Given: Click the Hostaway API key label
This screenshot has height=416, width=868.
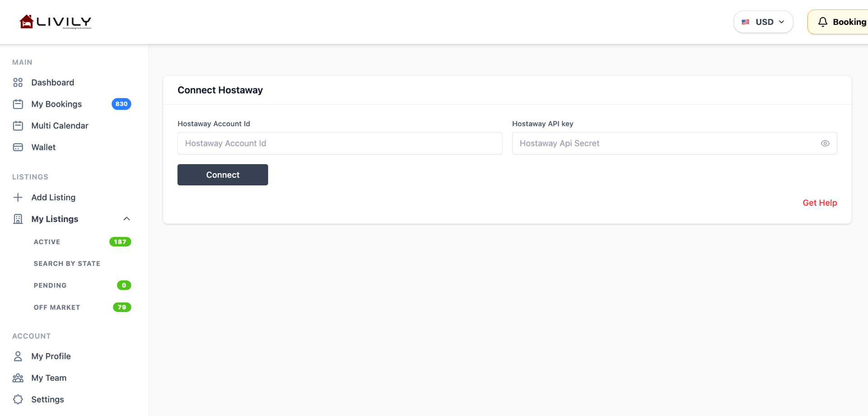Looking at the screenshot, I should point(542,124).
